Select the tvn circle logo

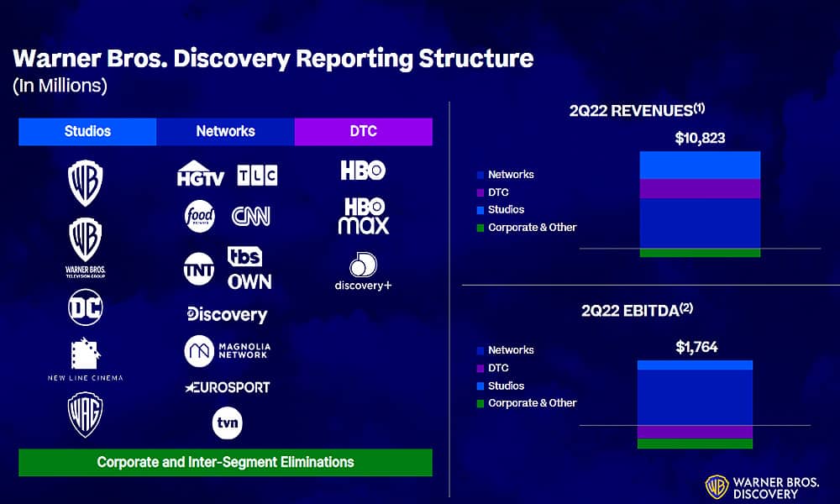point(227,422)
